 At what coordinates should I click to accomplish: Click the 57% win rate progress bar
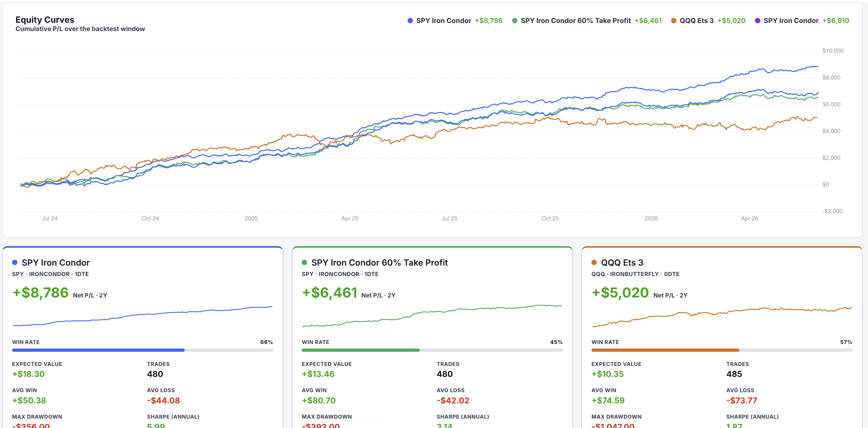pos(722,350)
